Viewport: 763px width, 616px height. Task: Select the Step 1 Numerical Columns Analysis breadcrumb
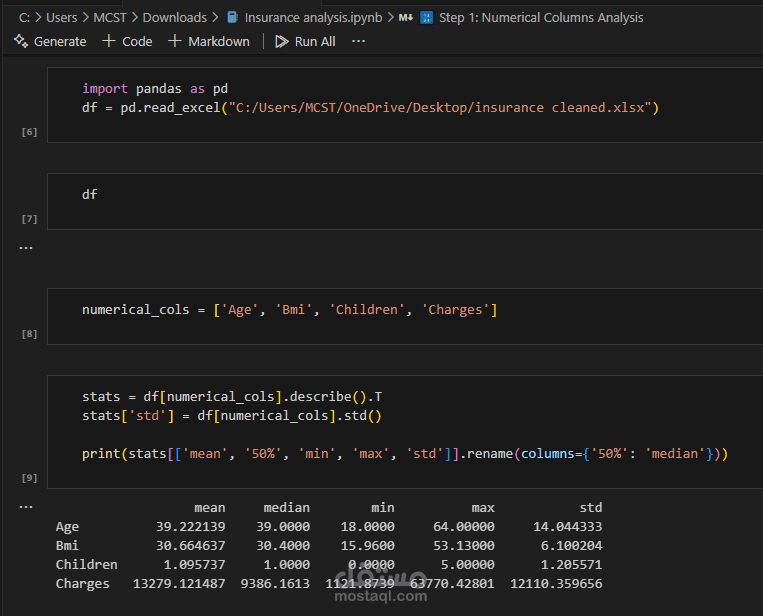(x=540, y=17)
